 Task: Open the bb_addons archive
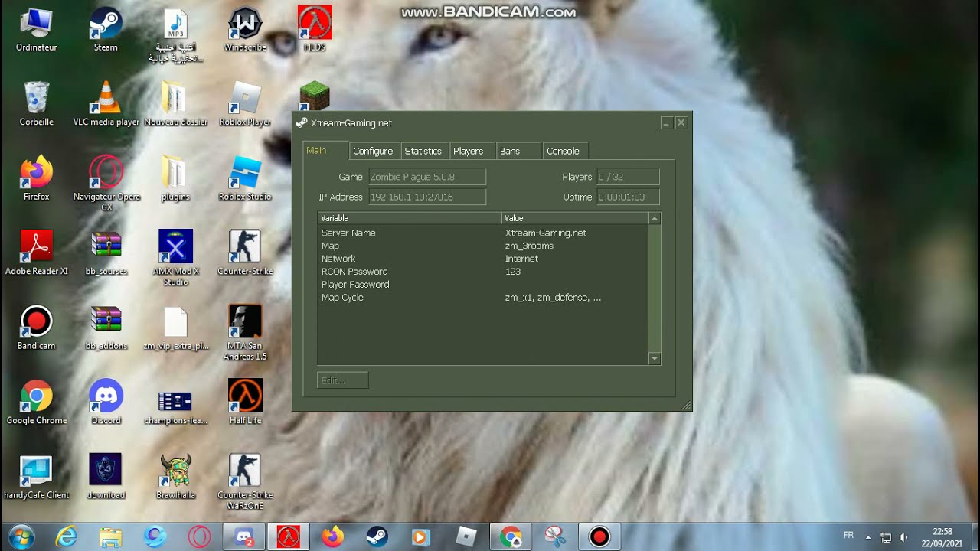106,328
